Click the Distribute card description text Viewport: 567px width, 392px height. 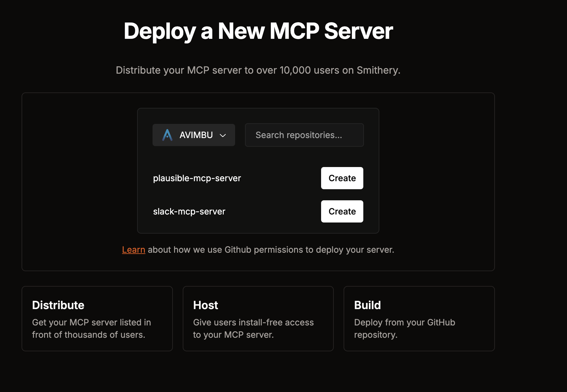(x=92, y=329)
